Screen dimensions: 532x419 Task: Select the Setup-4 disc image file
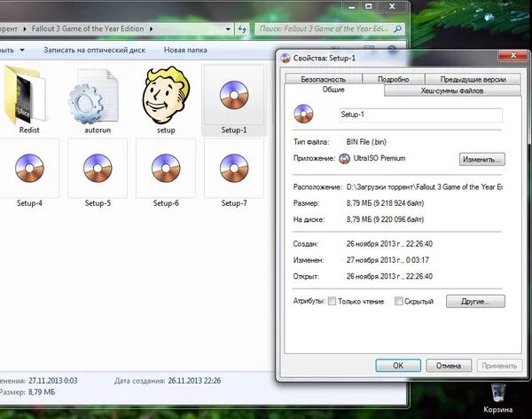pyautogui.click(x=29, y=173)
